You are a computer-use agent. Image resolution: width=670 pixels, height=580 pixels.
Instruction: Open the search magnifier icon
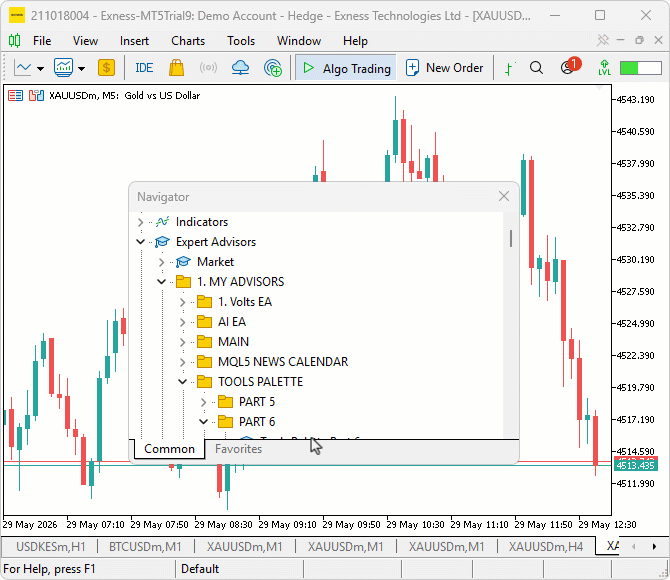pyautogui.click(x=536, y=68)
